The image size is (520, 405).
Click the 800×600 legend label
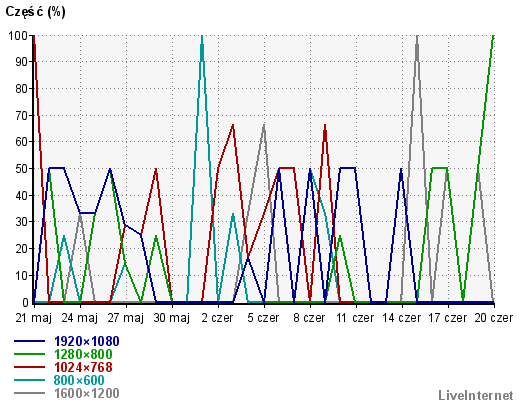point(79,380)
